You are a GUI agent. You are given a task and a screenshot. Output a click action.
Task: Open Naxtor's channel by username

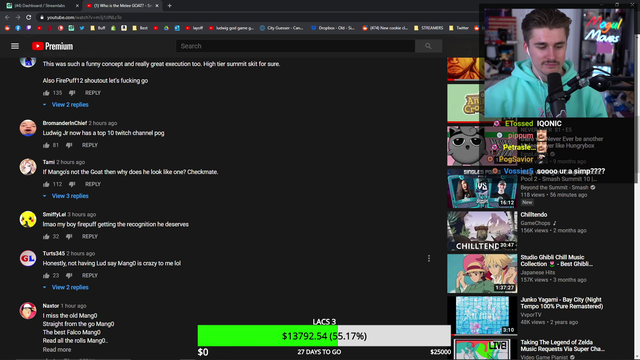51,306
